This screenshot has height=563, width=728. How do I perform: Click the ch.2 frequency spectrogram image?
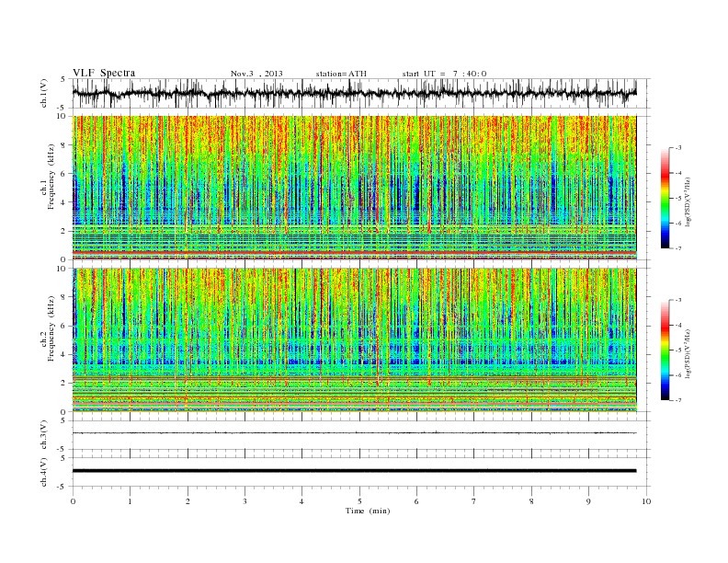click(354, 339)
